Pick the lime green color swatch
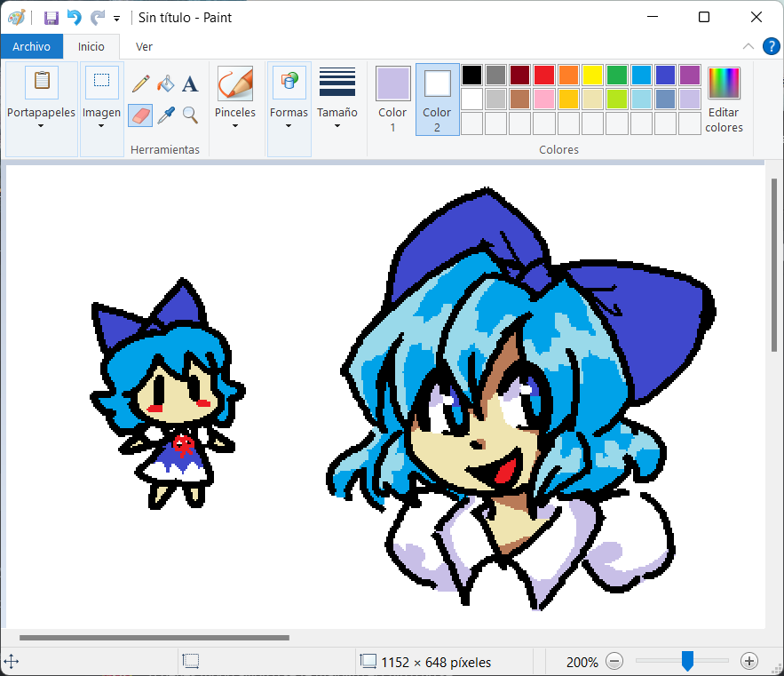 point(617,99)
